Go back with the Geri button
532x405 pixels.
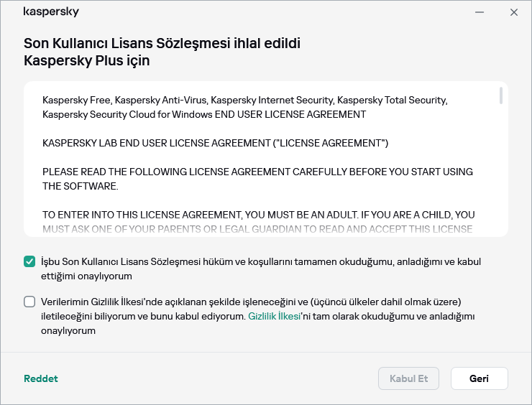pyautogui.click(x=479, y=378)
